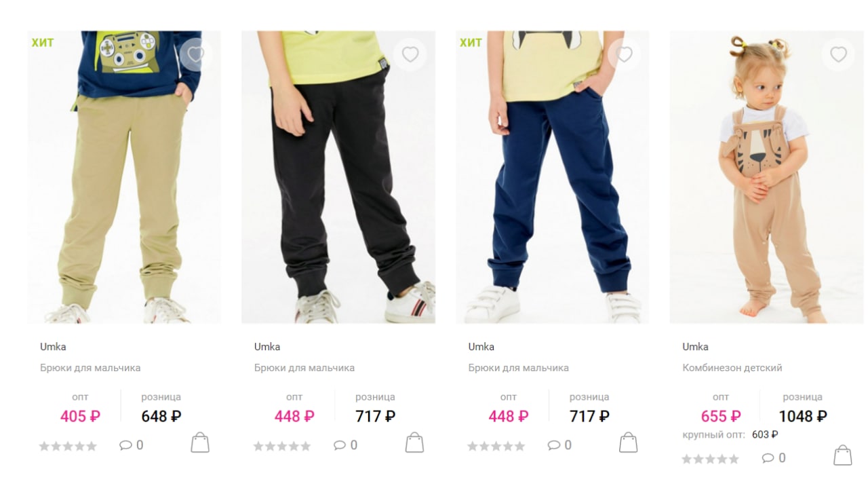Screen dimensions: 868x490
Task: Open 'Комбинезон детский' product link
Action: coord(732,368)
